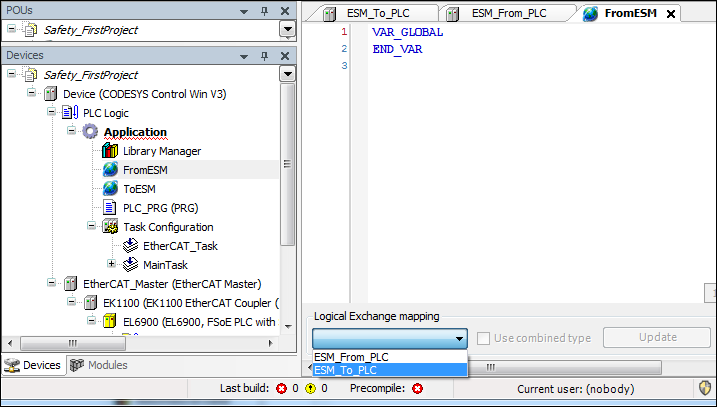This screenshot has height=407, width=717.
Task: Click the EtherCAT_Task icon
Action: (130, 246)
